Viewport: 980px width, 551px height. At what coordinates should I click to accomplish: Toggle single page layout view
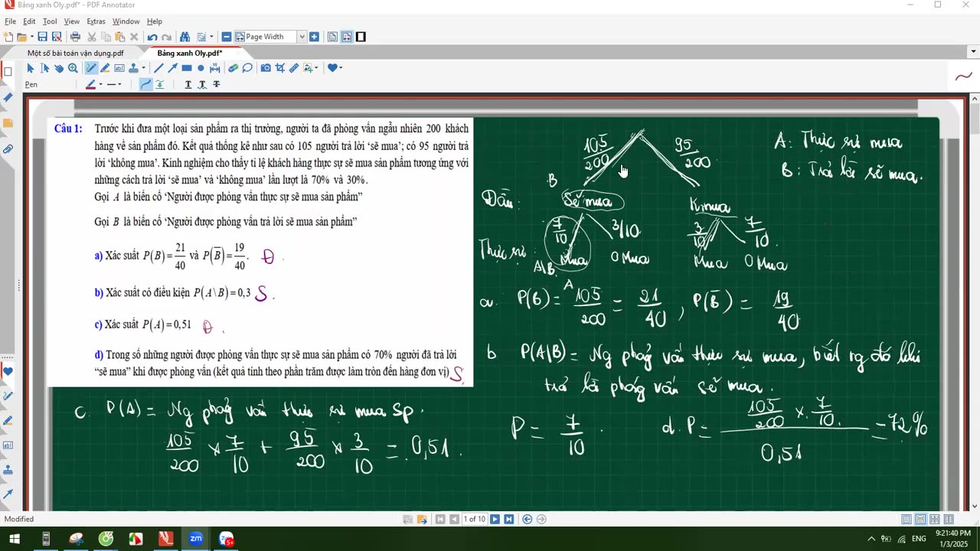point(332,37)
